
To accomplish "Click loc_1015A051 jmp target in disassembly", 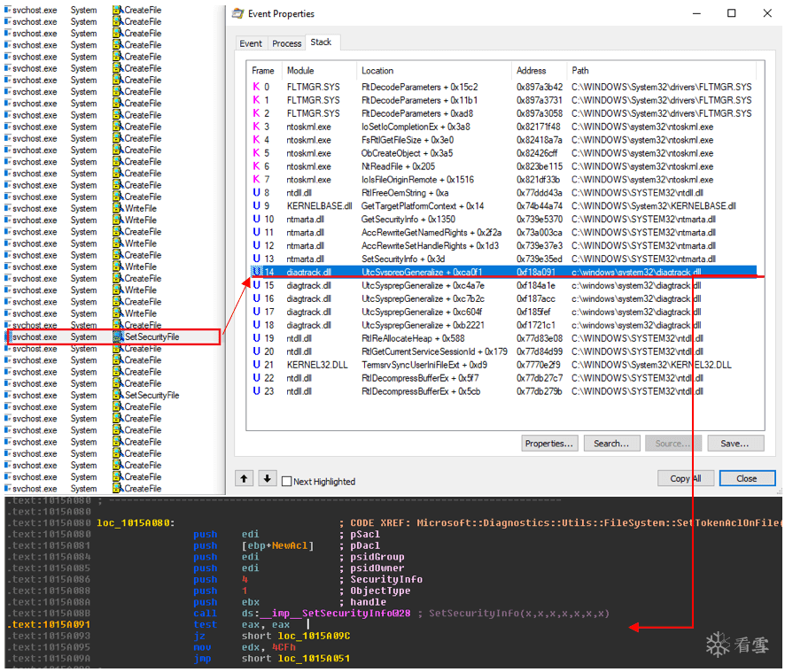I will [314, 659].
